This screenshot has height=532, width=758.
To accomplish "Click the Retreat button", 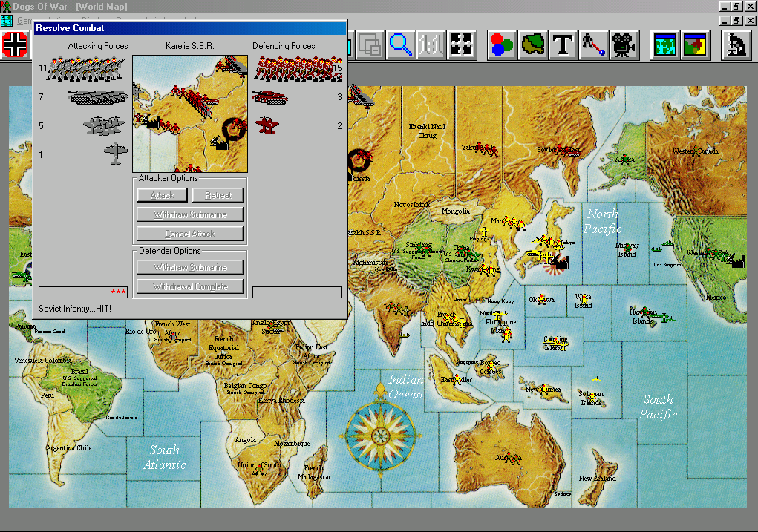I will click(x=218, y=195).
